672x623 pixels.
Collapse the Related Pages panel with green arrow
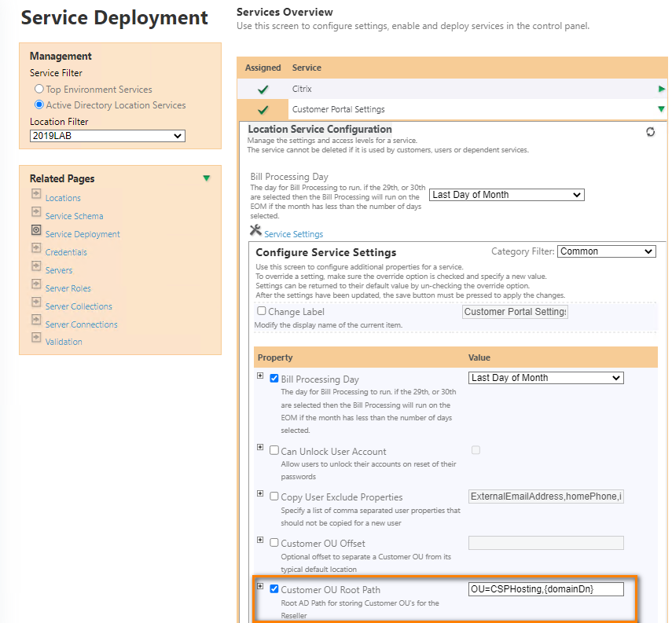coord(206,178)
